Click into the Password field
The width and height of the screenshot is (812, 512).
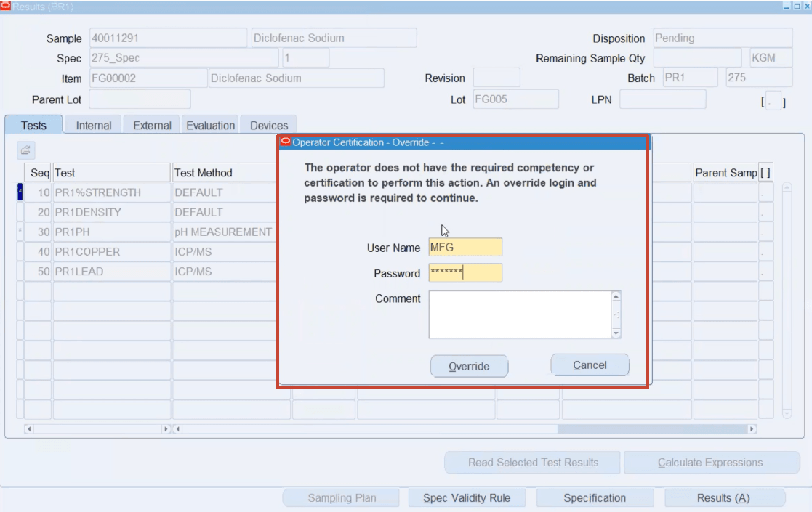(465, 272)
